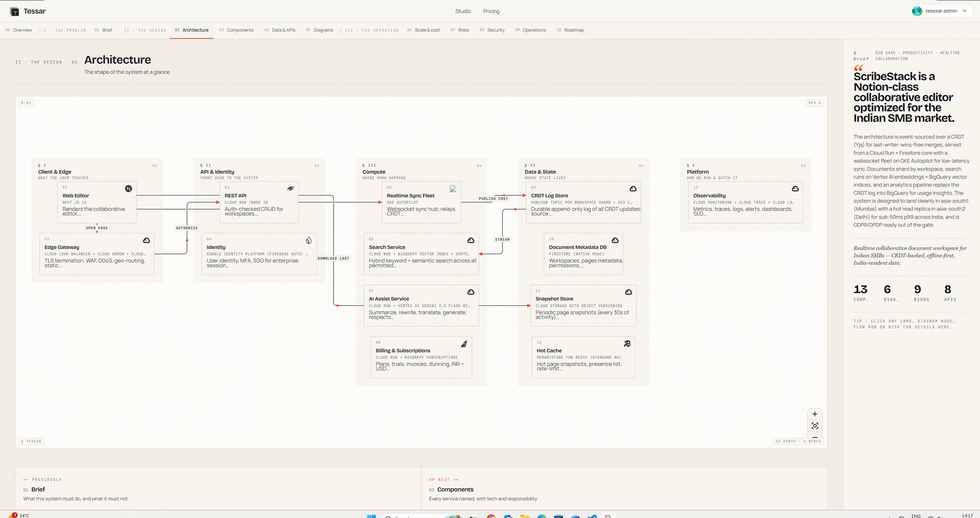Click the STREAM wire label
The image size is (980, 518).
[502, 240]
